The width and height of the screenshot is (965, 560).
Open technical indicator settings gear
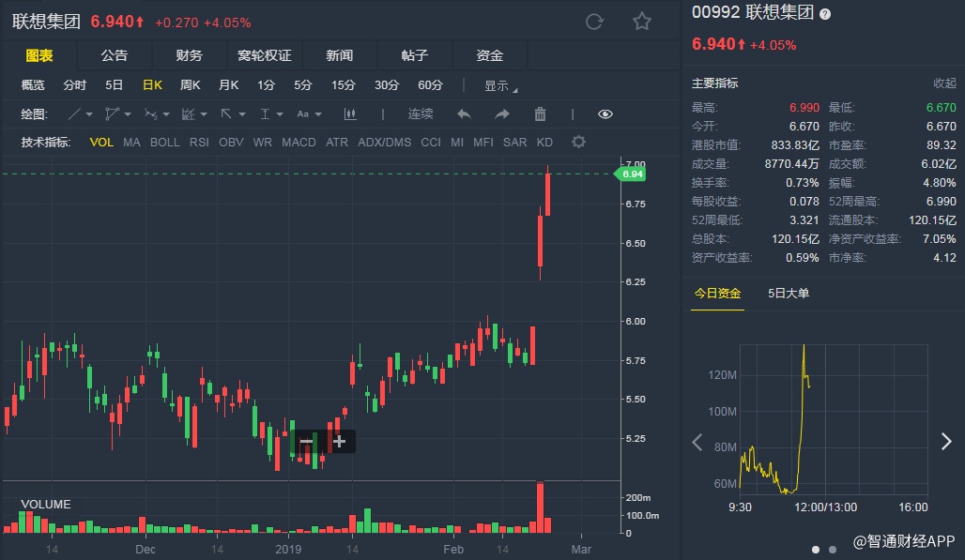578,142
